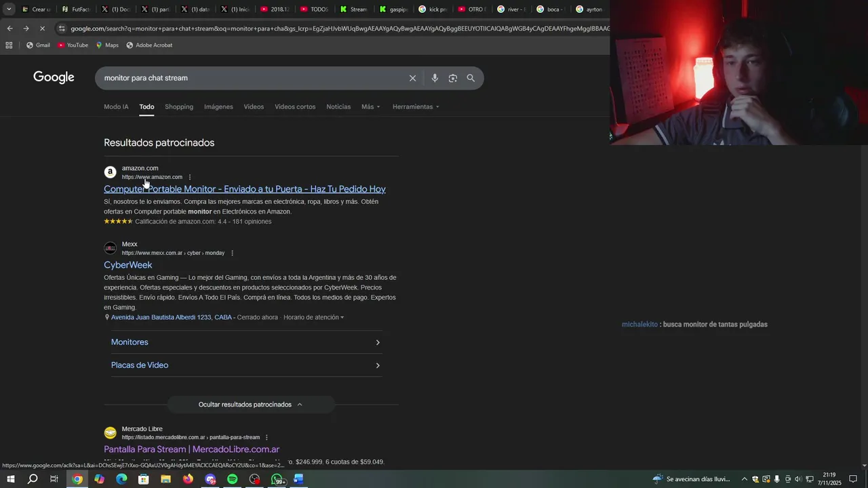Switch to the Videos results tab
The image size is (868, 488).
click(254, 106)
